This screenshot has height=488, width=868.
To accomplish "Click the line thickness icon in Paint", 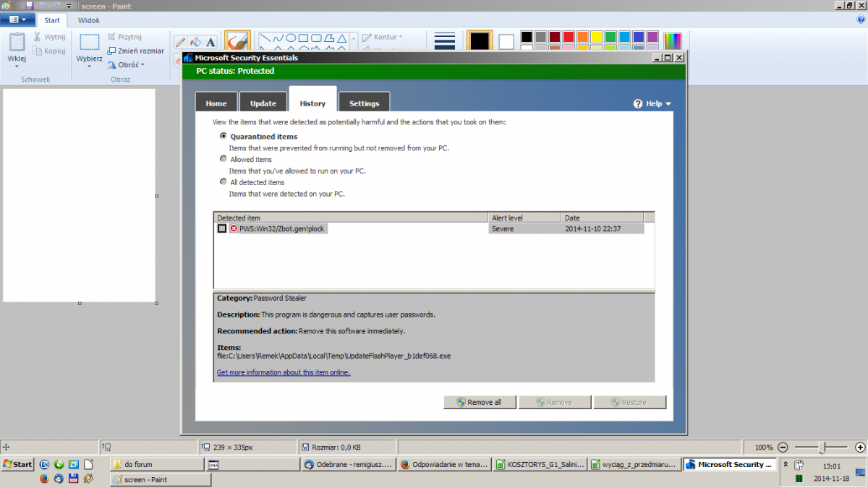I will (x=445, y=41).
